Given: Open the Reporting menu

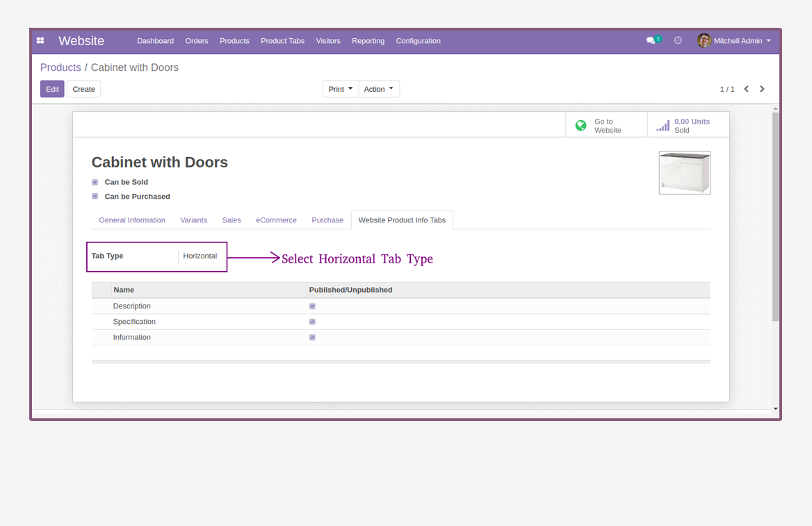Looking at the screenshot, I should click(368, 41).
